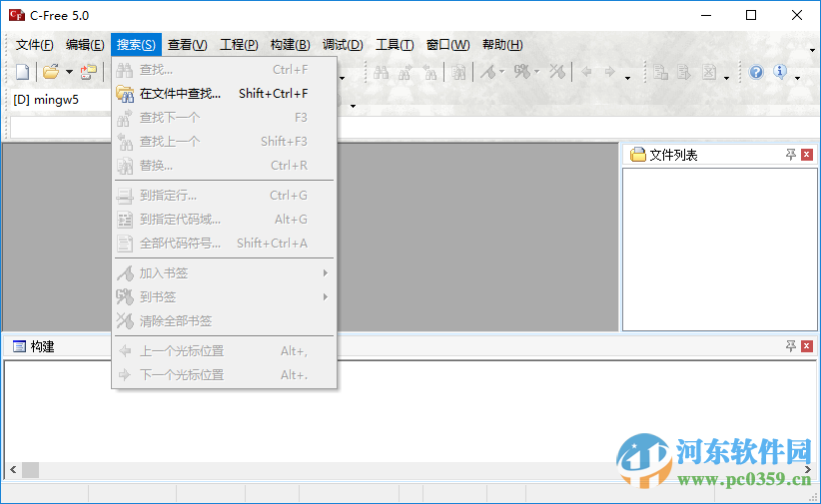This screenshot has height=504, width=821.
Task: Select 替换... menu entry
Action: pos(224,166)
